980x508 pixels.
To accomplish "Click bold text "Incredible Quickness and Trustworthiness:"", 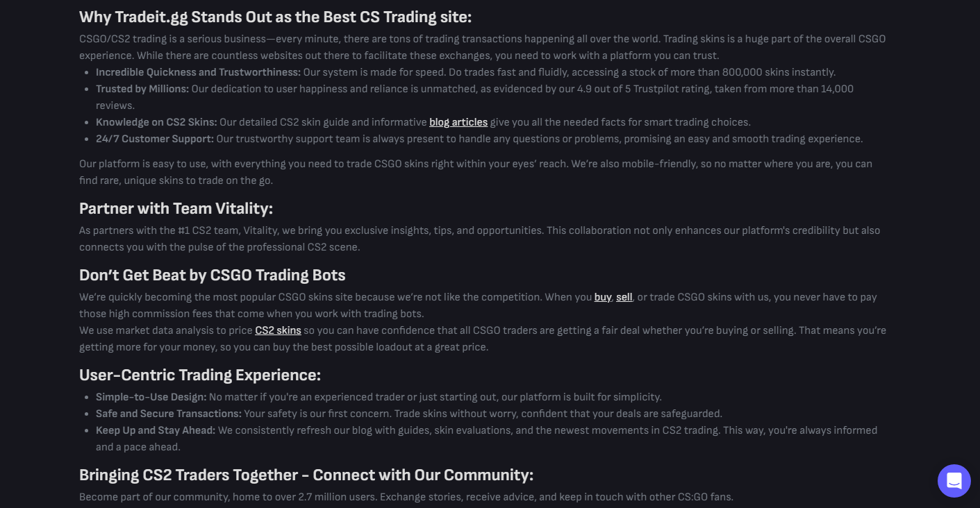I will (x=198, y=72).
